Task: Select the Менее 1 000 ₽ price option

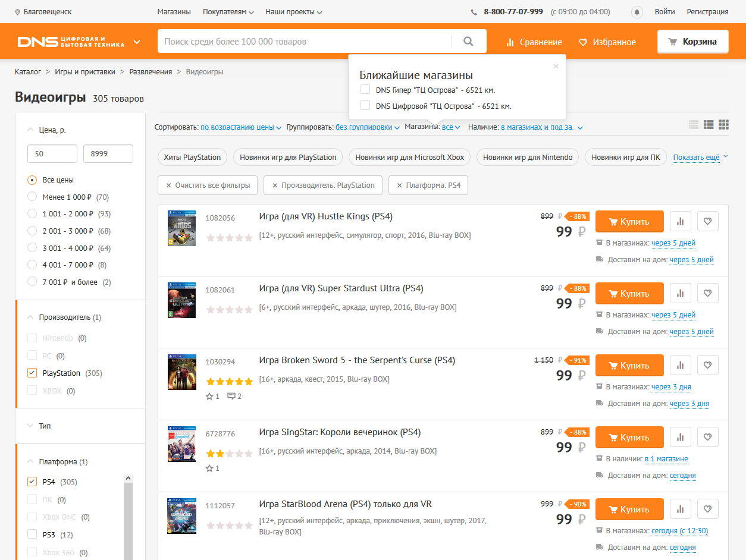Action: [32, 197]
